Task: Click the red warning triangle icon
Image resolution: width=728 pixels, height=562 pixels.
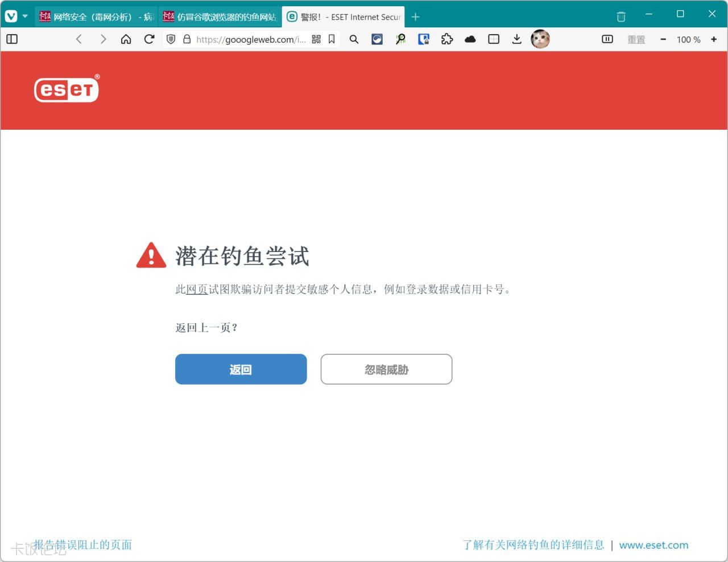Action: point(151,255)
